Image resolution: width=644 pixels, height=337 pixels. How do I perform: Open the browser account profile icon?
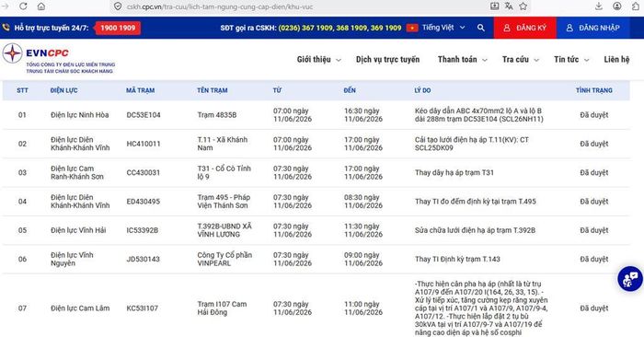pyautogui.click(x=617, y=6)
